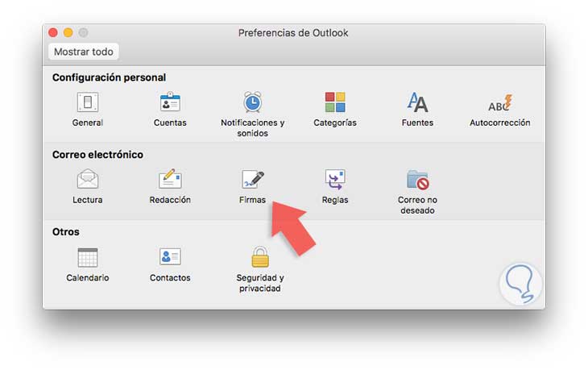This screenshot has height=370, width=588.
Task: Select the Categorías colored squares icon
Action: pyautogui.click(x=335, y=102)
